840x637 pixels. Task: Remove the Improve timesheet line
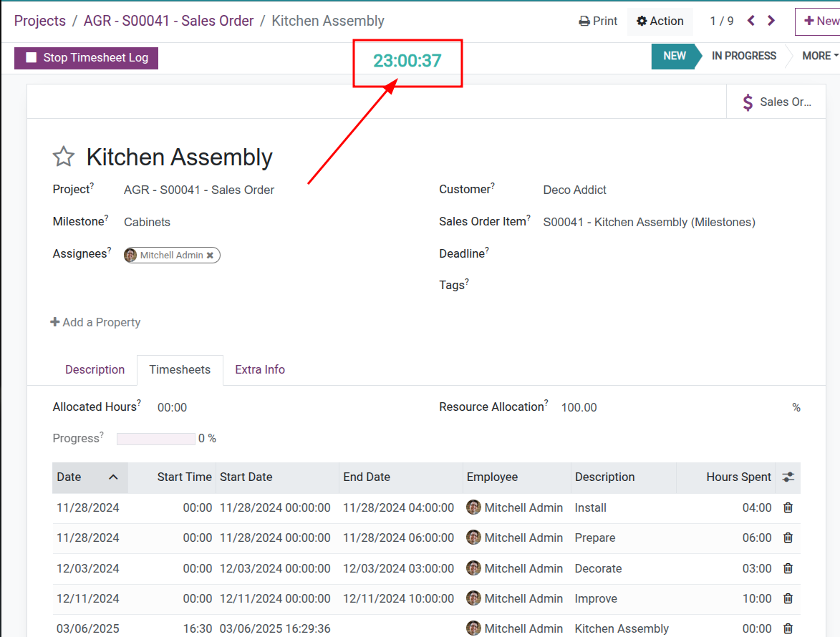point(788,598)
